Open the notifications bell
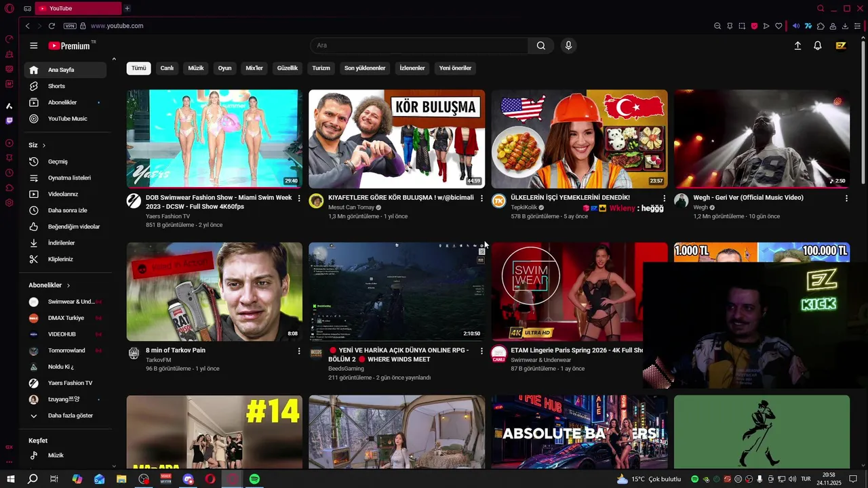The height and width of the screenshot is (488, 868). coord(818,45)
